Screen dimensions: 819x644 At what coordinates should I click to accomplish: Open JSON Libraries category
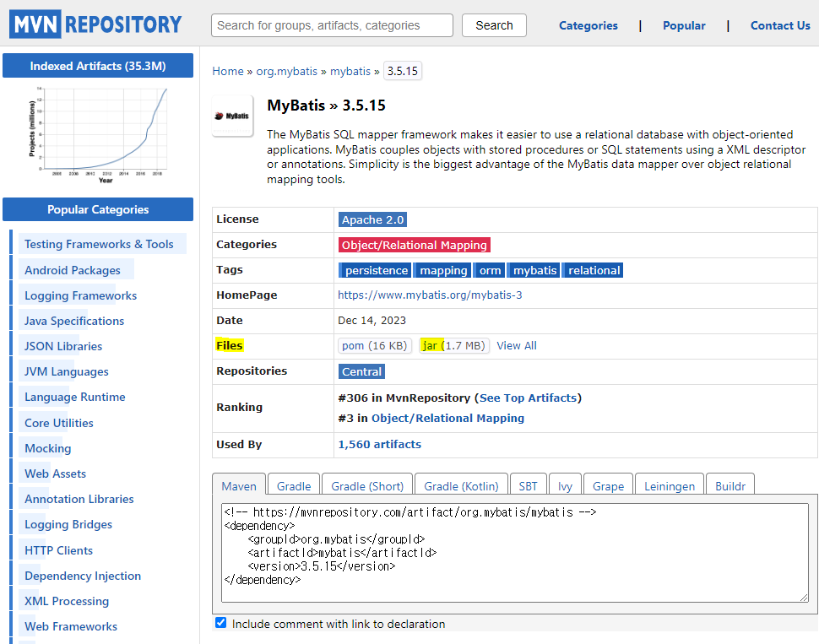click(x=63, y=346)
